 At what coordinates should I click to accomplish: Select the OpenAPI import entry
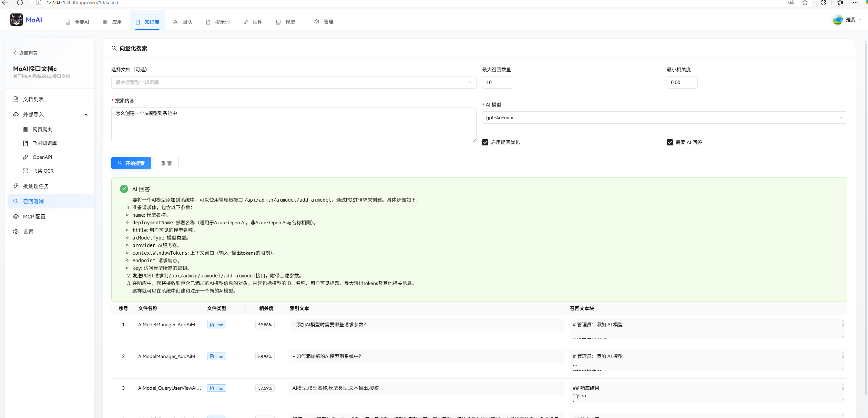coord(42,157)
